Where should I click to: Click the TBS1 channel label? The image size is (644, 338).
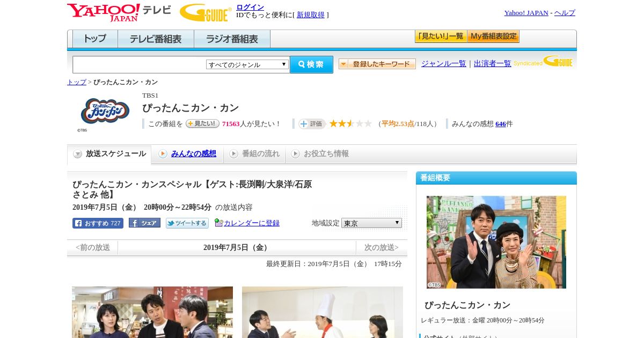click(150, 95)
